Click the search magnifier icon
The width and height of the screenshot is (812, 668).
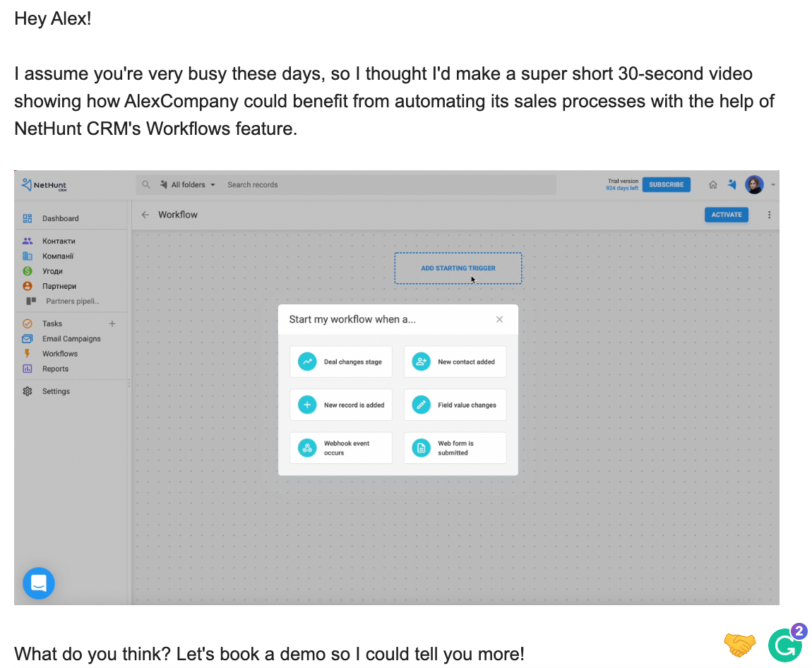tap(146, 184)
